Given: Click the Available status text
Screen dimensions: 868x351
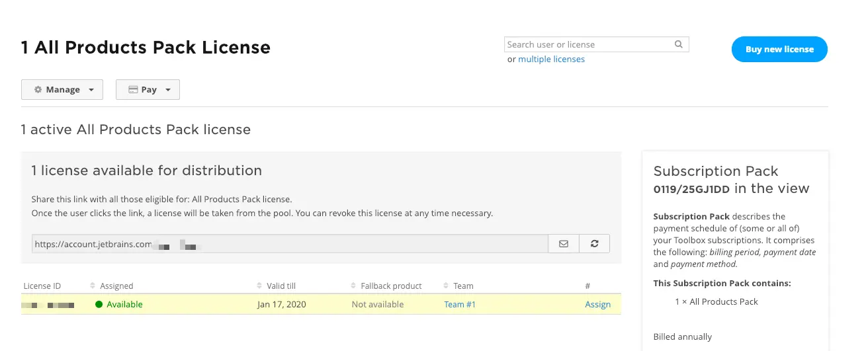Looking at the screenshot, I should point(124,305).
